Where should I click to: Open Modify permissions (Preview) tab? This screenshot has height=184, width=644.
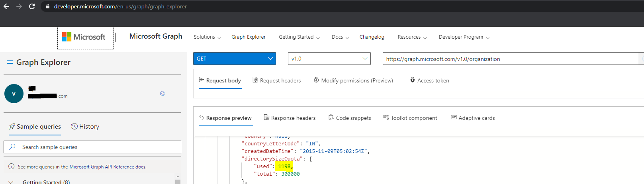coord(353,80)
